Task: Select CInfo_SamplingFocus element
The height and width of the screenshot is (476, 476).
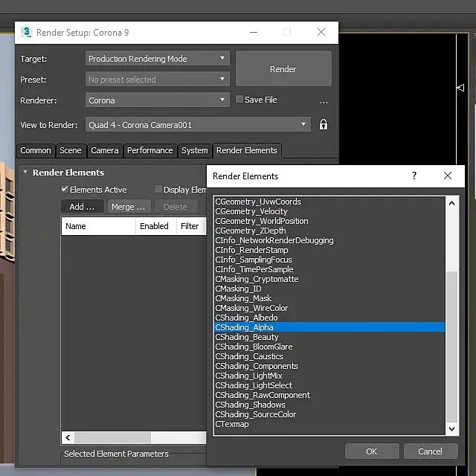Action: point(329,260)
